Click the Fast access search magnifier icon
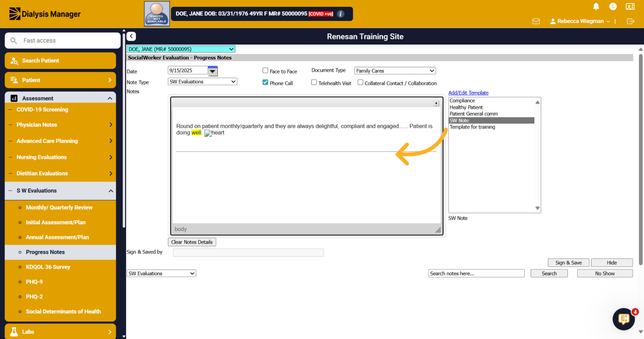 pyautogui.click(x=13, y=41)
